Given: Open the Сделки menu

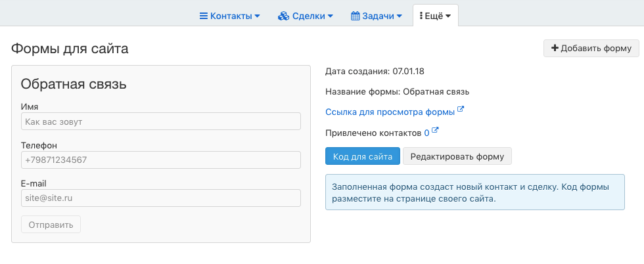Looking at the screenshot, I should [306, 16].
